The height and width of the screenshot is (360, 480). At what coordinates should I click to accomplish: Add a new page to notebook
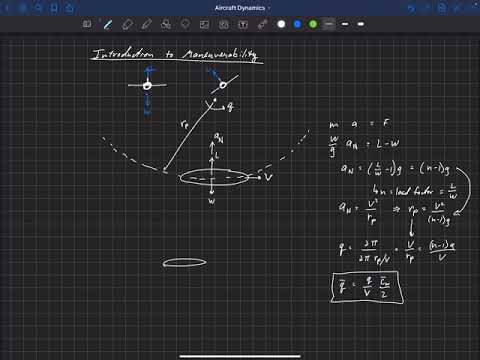point(442,8)
